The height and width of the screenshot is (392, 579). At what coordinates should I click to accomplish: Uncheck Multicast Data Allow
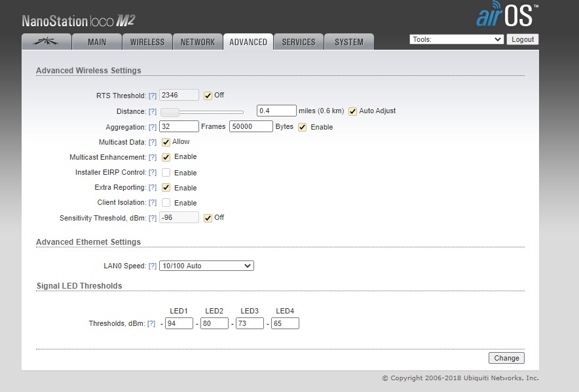166,142
